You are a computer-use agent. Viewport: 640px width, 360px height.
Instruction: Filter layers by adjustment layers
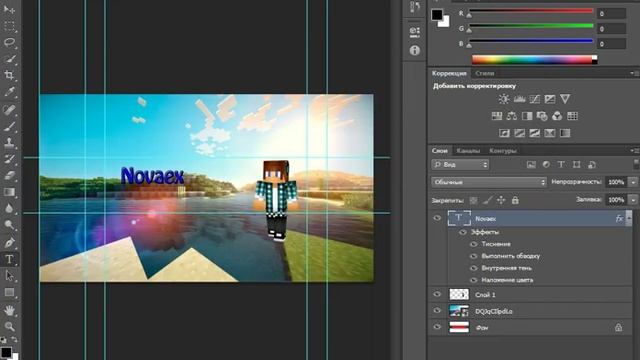[546, 164]
